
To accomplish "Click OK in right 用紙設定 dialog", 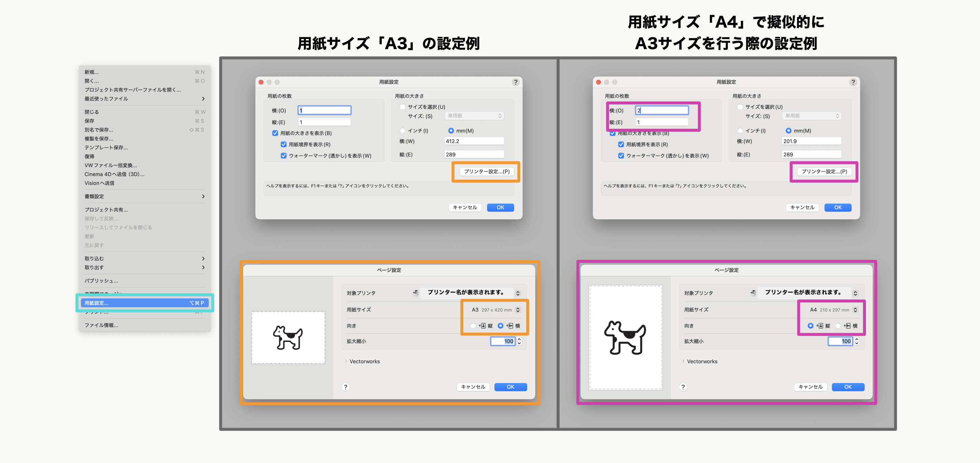I will click(837, 208).
